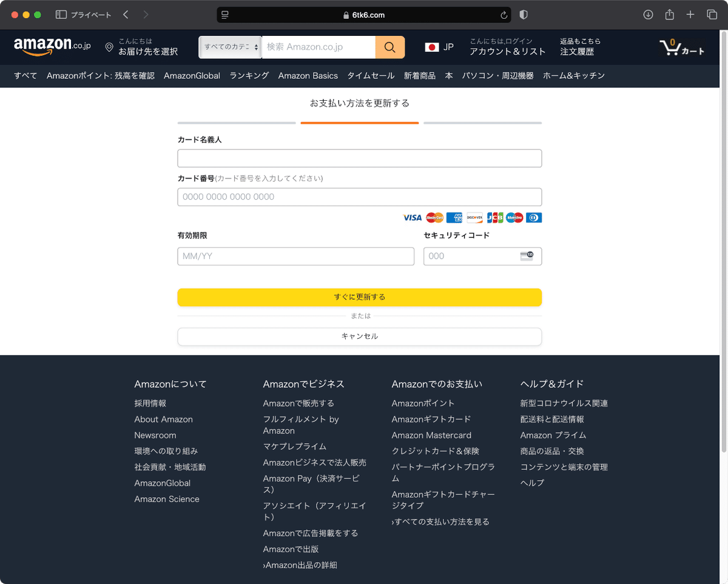Click the orange search magnifier button
Screen dimensions: 728x584
(x=390, y=47)
